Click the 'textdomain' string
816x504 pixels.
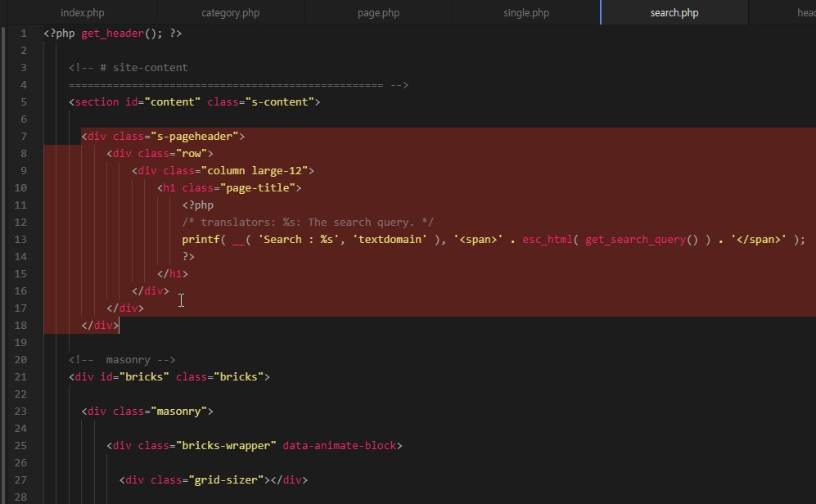(x=390, y=239)
